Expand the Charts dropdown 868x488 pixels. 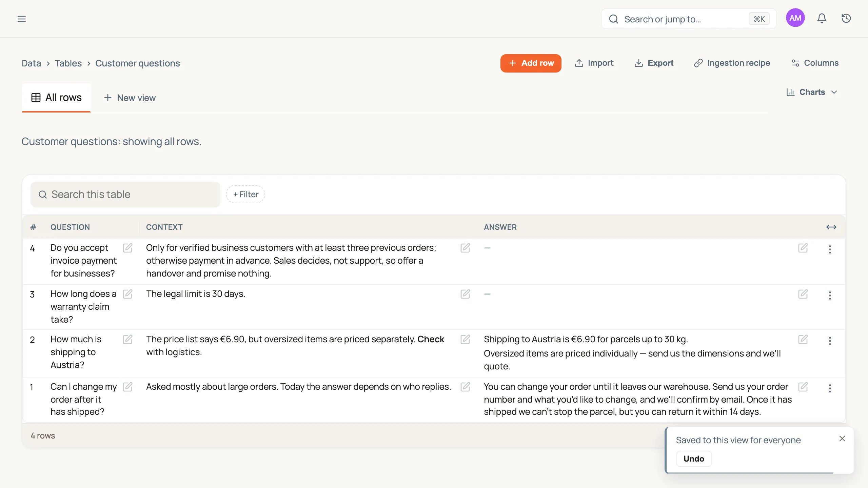tap(812, 92)
